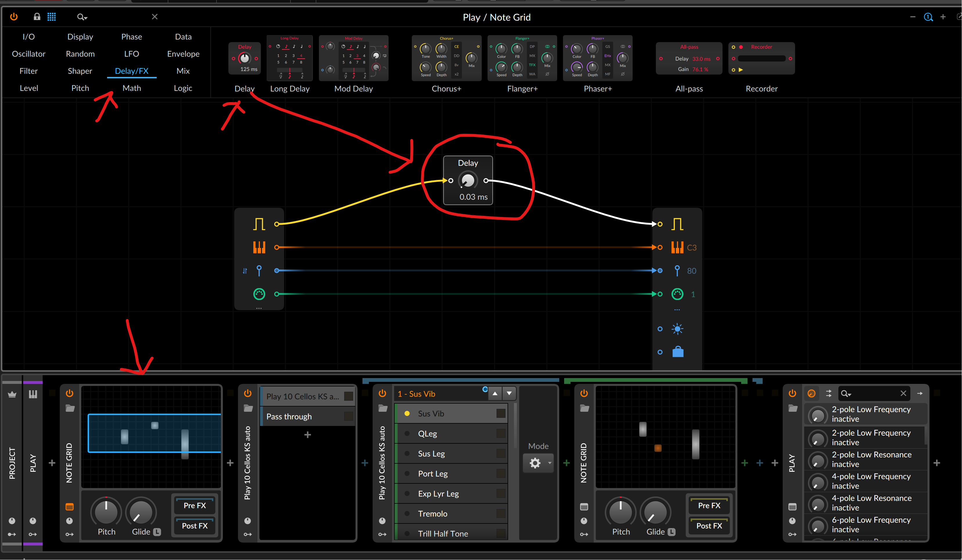
Task: Click the shuffle arrows icon in Play browser
Action: pyautogui.click(x=829, y=393)
